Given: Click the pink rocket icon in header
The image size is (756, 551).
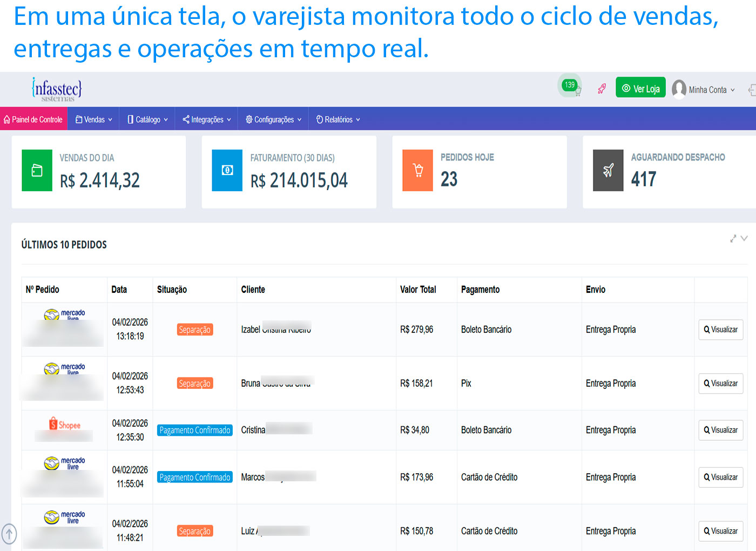Looking at the screenshot, I should [602, 89].
